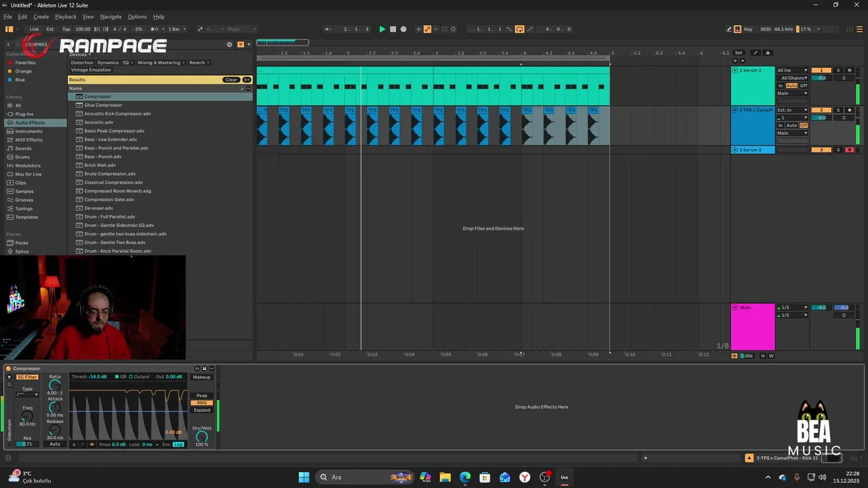Click the Follow playback icon
The width and height of the screenshot is (868, 488).
pyautogui.click(x=328, y=29)
